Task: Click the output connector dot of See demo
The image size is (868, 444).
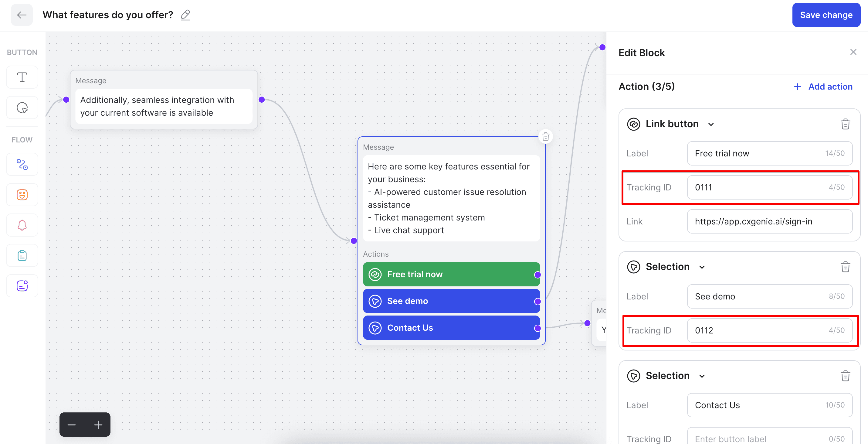Action: (537, 301)
